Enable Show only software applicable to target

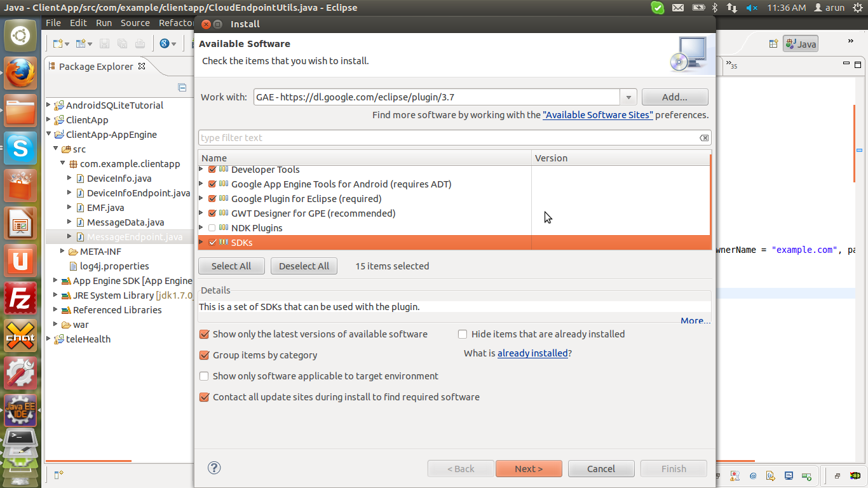point(204,376)
